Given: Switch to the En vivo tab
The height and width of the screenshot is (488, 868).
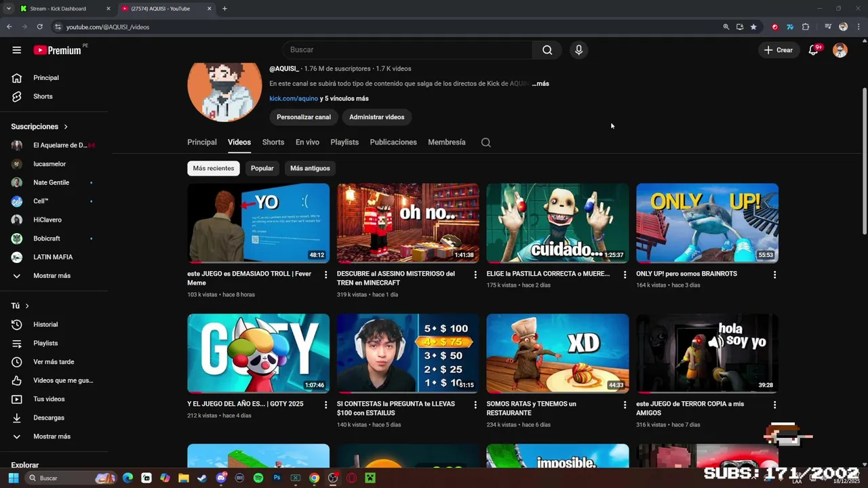Looking at the screenshot, I should pyautogui.click(x=307, y=142).
